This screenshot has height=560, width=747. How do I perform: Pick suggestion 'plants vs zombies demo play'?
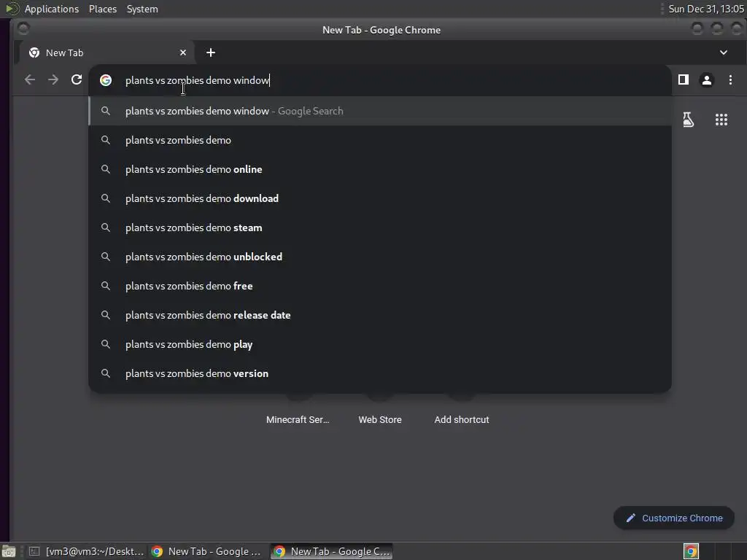click(380, 344)
